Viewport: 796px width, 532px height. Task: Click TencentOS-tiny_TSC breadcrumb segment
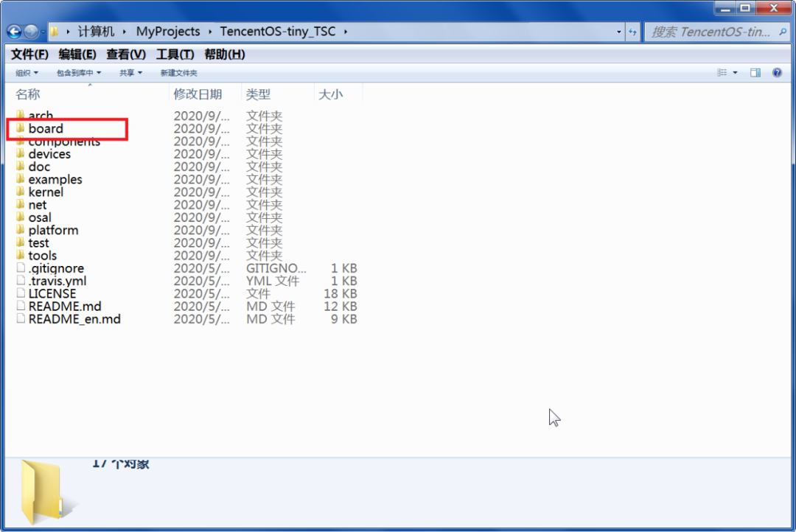click(278, 32)
